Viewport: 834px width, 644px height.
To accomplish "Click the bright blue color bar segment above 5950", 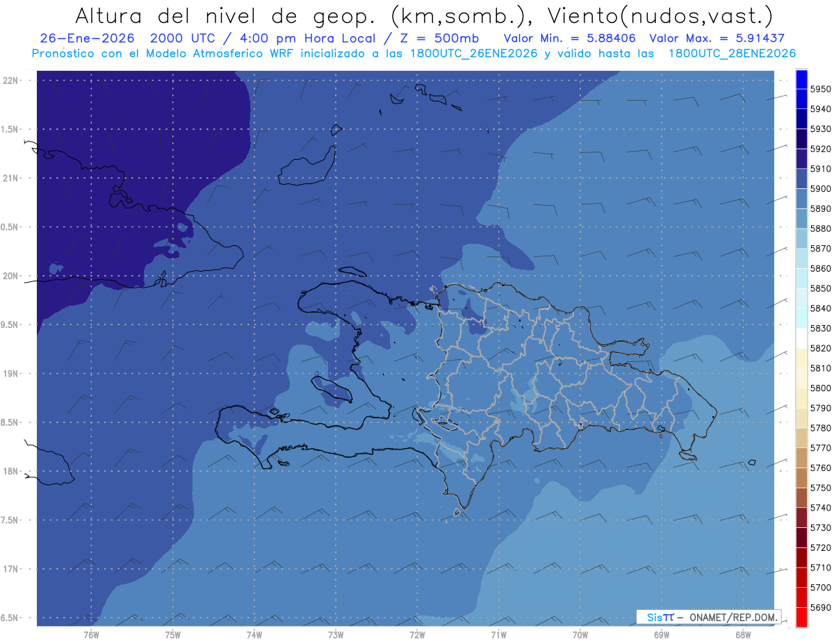I will click(801, 79).
